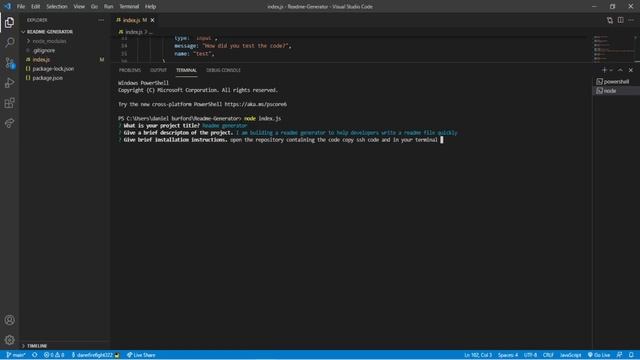Start Live Share from status bar
The width and height of the screenshot is (640, 360).
click(x=141, y=355)
